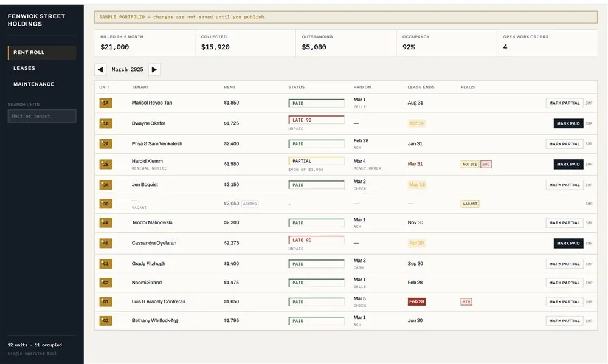Select tenant name Teodor Malinowski
Image resolution: width=608 pixels, height=364 pixels.
click(152, 222)
